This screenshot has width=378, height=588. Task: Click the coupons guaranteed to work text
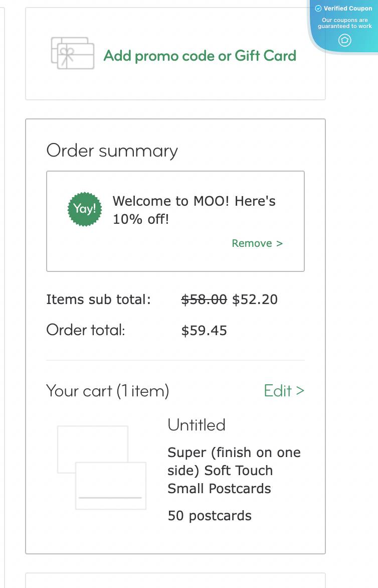(x=345, y=23)
